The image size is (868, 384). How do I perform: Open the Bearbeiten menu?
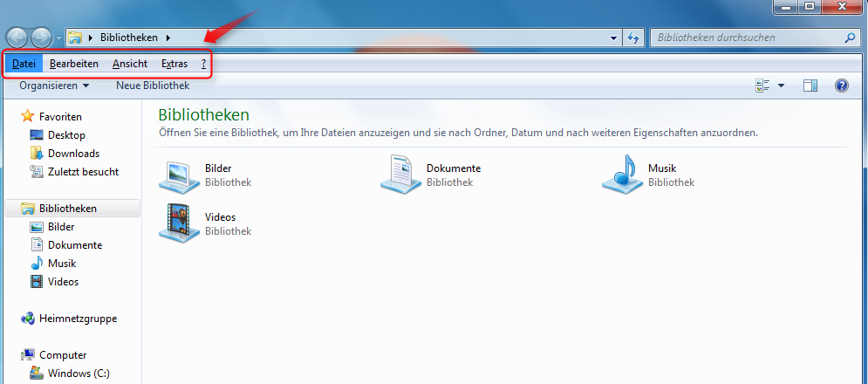[x=74, y=64]
